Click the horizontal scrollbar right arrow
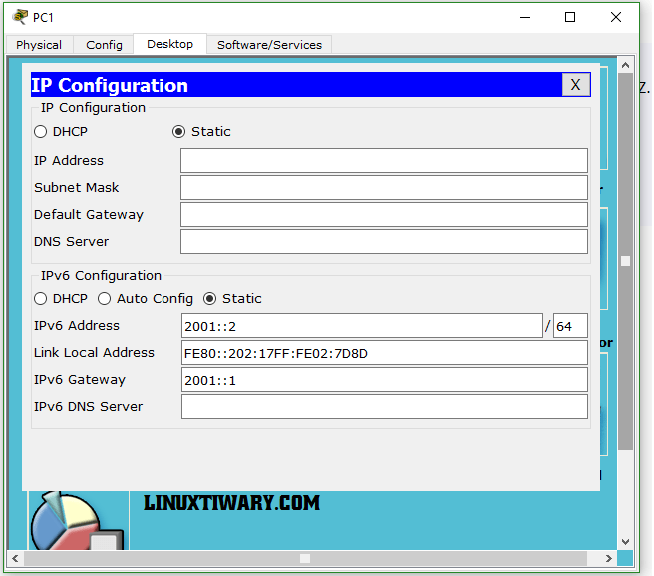The width and height of the screenshot is (654, 576). (609, 558)
